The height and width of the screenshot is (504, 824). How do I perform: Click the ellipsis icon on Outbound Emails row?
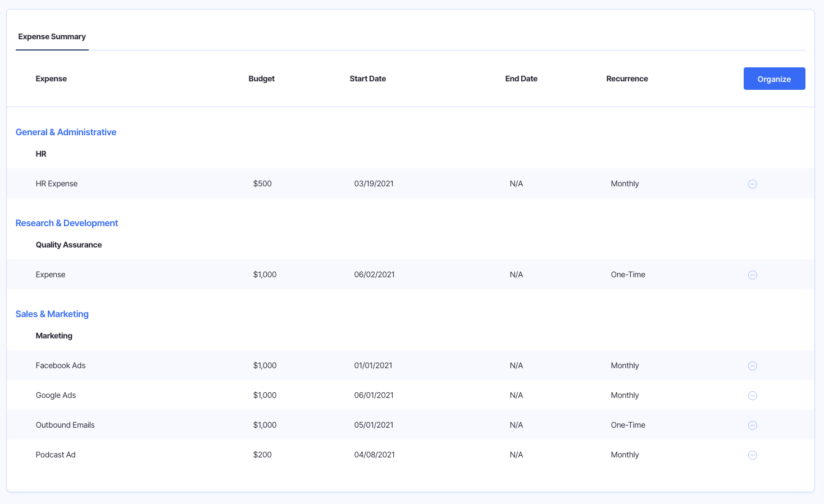[753, 425]
